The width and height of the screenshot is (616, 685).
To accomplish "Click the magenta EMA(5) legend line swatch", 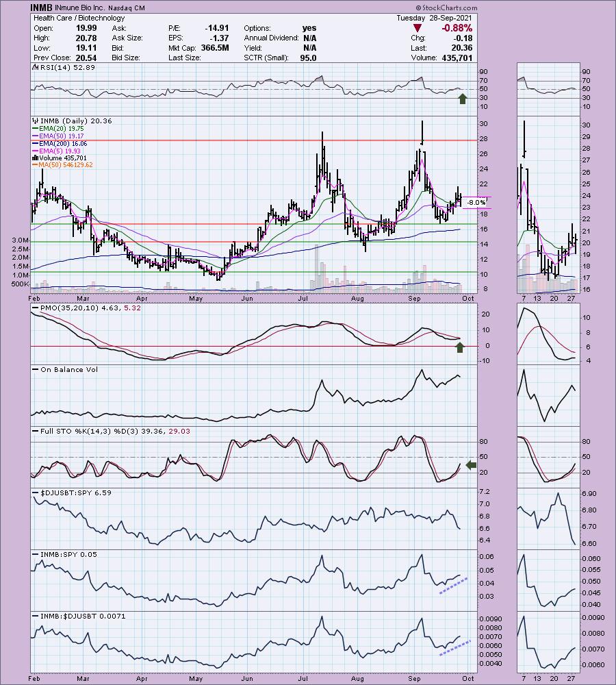I will click(x=35, y=151).
